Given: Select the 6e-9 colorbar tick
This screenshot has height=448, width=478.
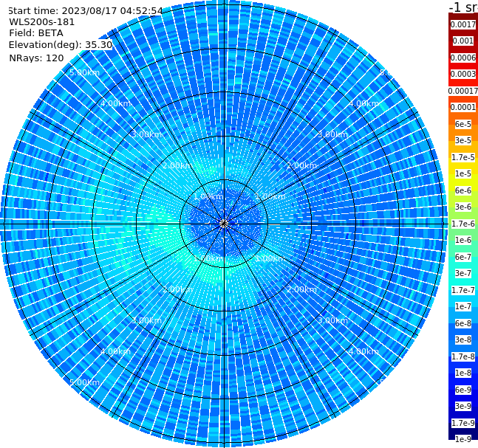Looking at the screenshot, I should coord(463,390).
